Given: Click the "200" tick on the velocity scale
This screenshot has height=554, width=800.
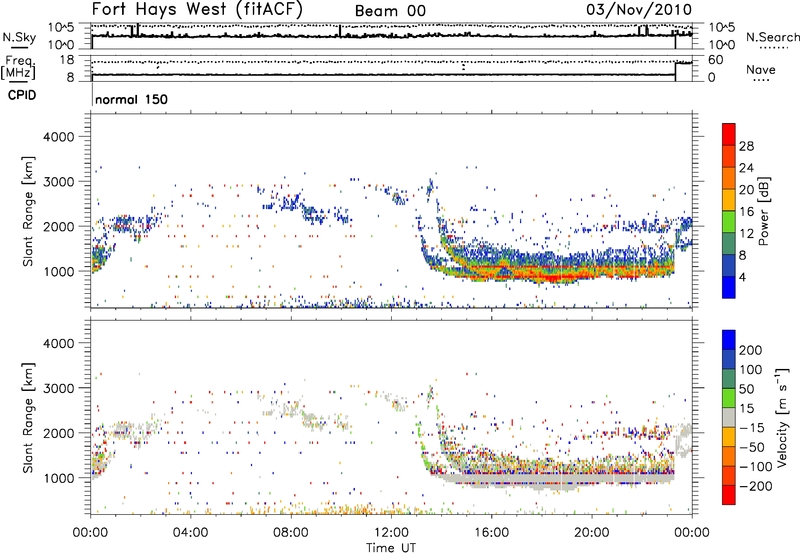Looking at the screenshot, I should [x=751, y=350].
